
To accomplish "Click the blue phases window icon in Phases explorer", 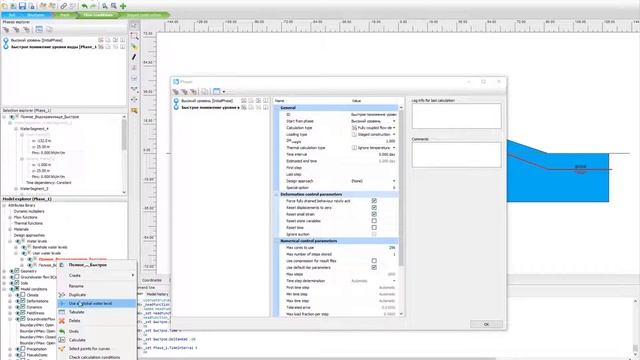I will (39, 29).
